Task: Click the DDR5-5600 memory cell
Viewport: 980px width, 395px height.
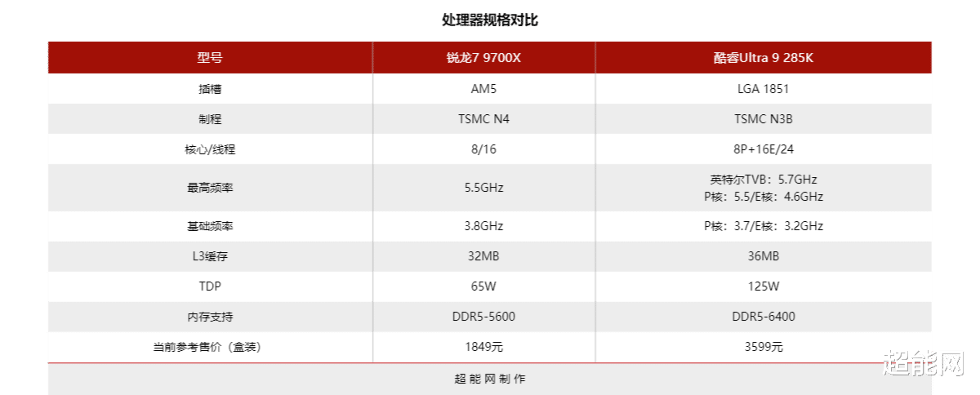Action: pos(483,317)
